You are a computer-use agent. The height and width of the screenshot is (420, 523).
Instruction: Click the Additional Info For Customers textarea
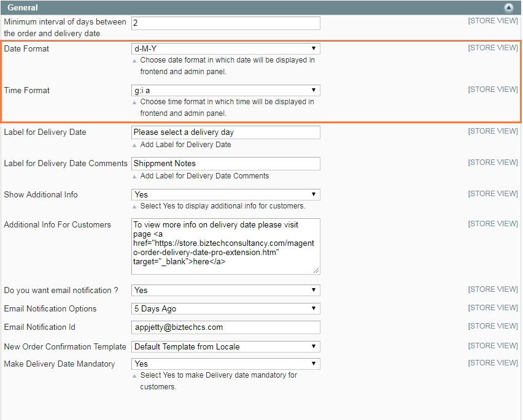coord(225,246)
